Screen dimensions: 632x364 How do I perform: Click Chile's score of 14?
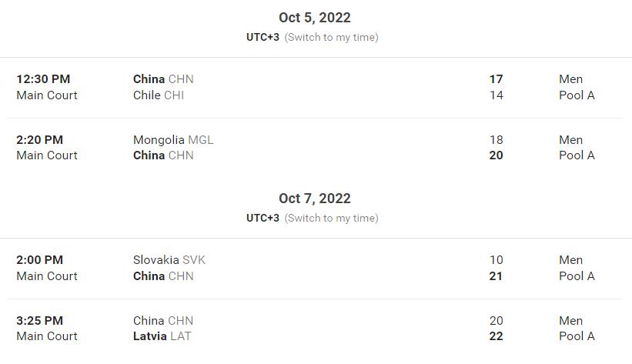[x=496, y=95]
